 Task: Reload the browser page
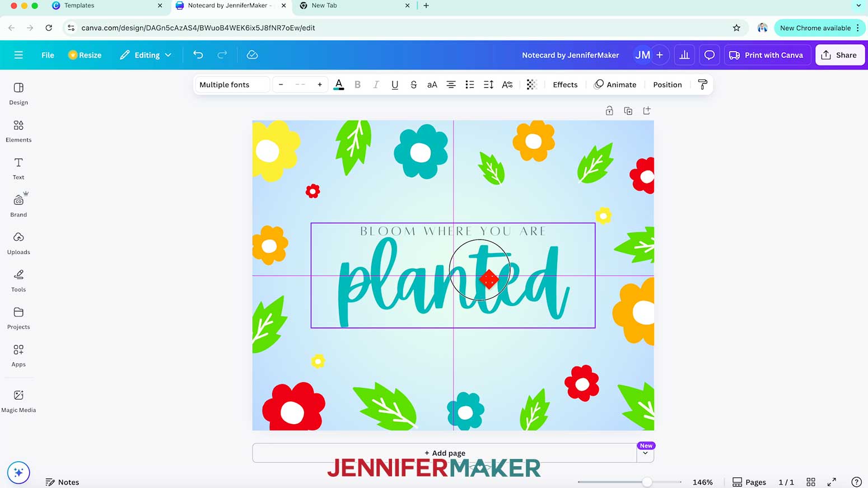[x=49, y=27]
